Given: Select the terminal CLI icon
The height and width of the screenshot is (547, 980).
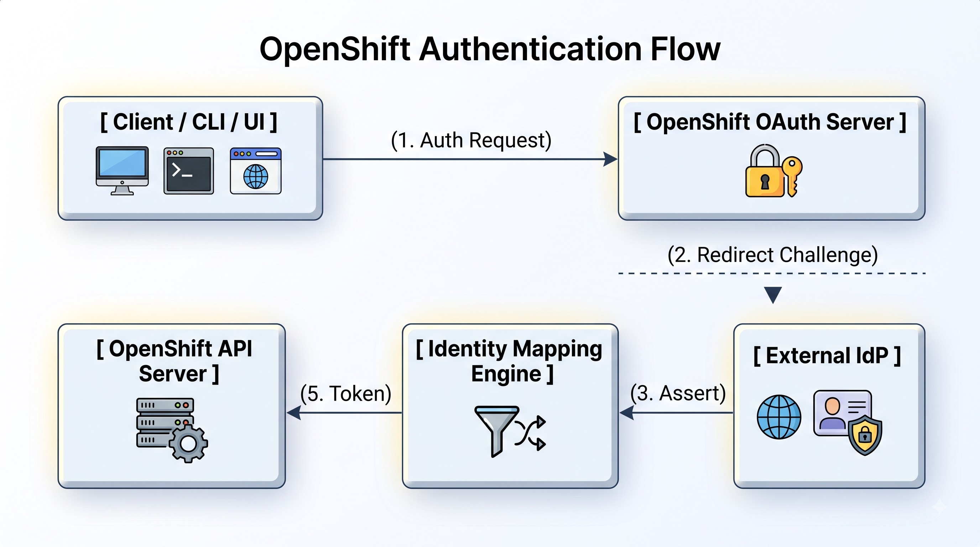Looking at the screenshot, I should [189, 171].
